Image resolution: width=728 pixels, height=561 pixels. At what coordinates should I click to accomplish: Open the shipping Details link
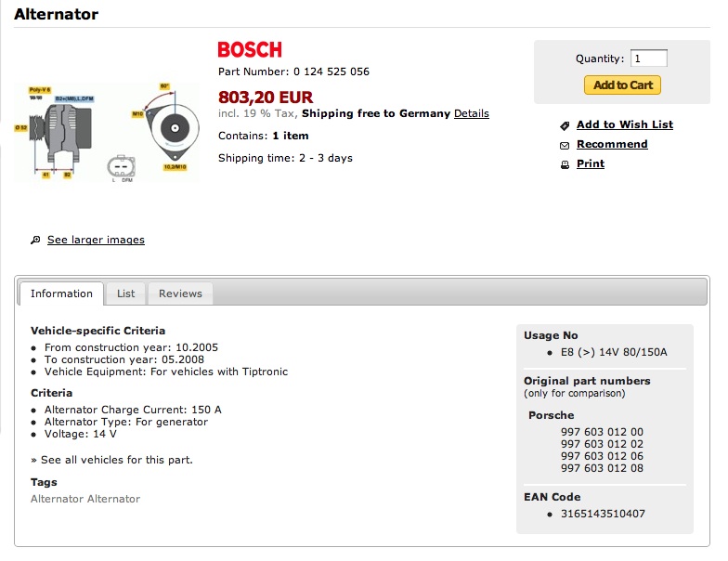point(472,113)
